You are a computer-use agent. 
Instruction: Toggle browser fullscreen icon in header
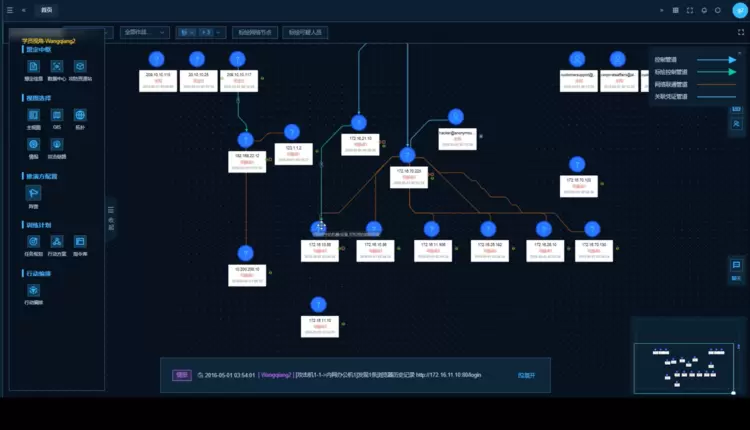pos(690,10)
